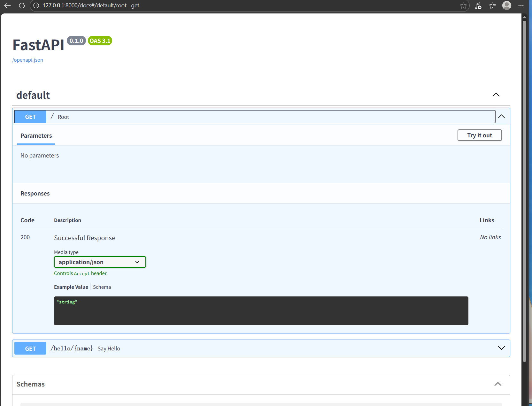Click the 0.1.0 version badge
Image resolution: width=532 pixels, height=406 pixels.
[76, 41]
